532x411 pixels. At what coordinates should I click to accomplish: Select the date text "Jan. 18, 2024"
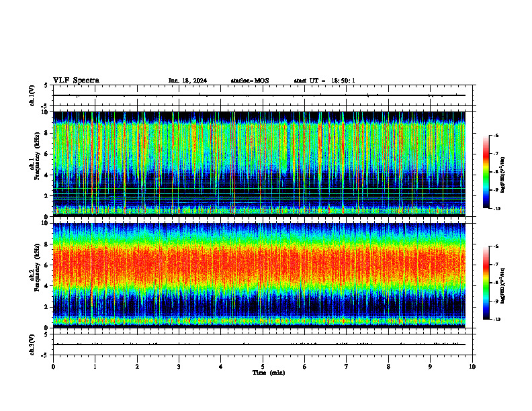coord(187,81)
